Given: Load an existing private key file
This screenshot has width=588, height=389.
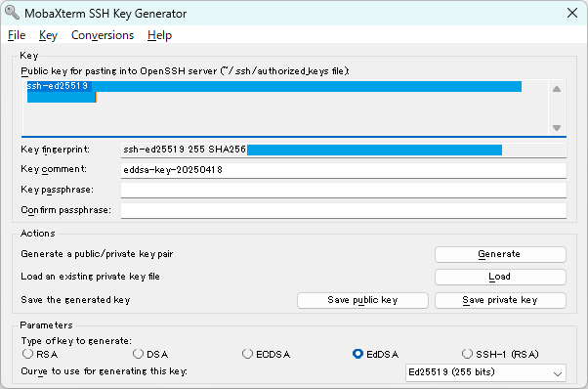Looking at the screenshot, I should (x=500, y=277).
